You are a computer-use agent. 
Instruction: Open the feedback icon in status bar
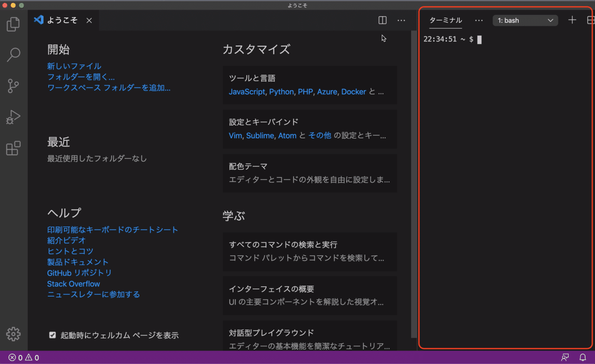coord(565,358)
